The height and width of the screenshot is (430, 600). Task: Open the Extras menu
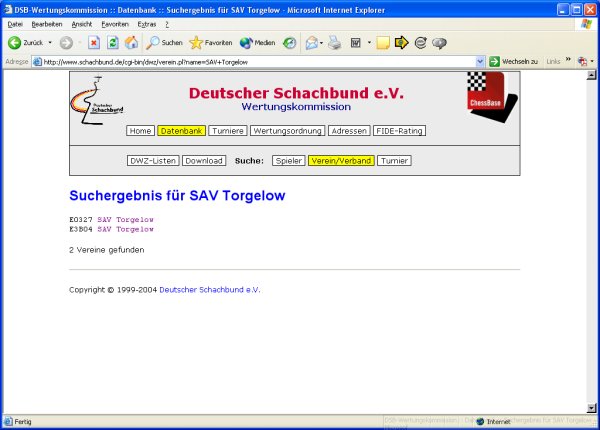(146, 23)
